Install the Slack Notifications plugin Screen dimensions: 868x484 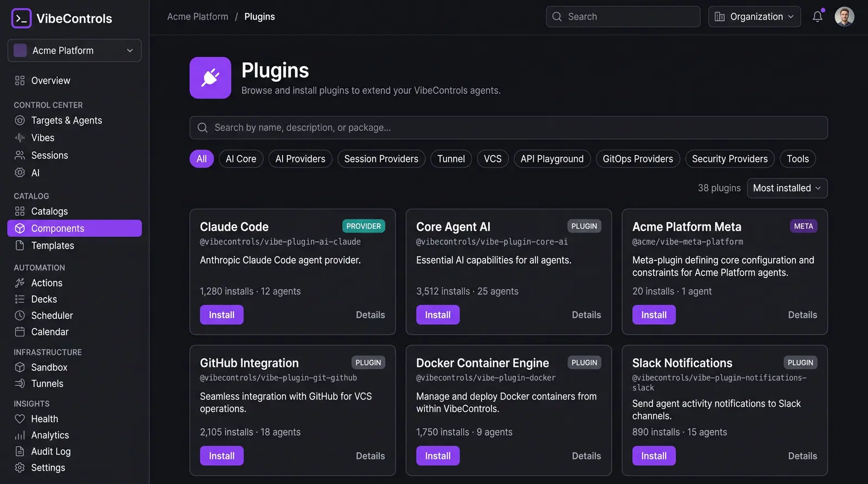(654, 456)
